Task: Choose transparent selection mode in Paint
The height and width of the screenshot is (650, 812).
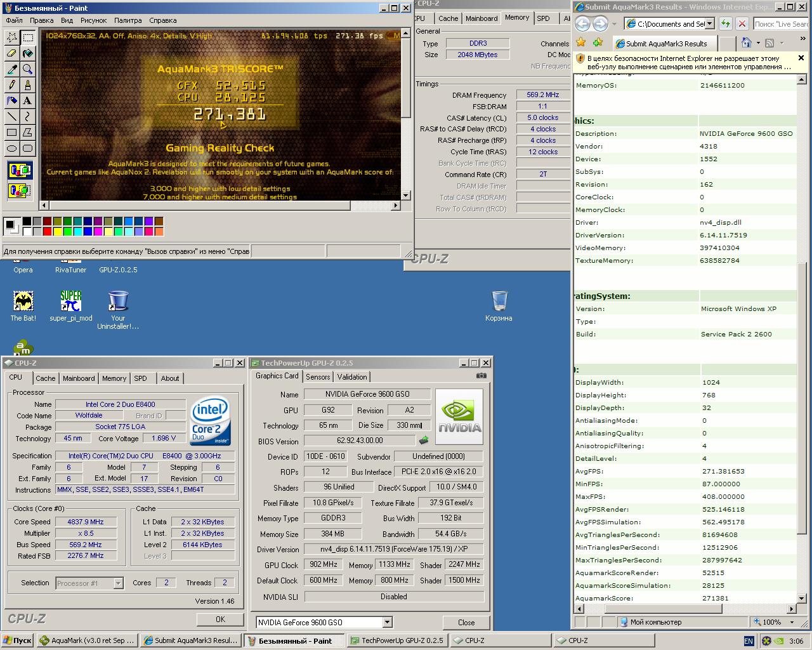Action: tap(20, 190)
